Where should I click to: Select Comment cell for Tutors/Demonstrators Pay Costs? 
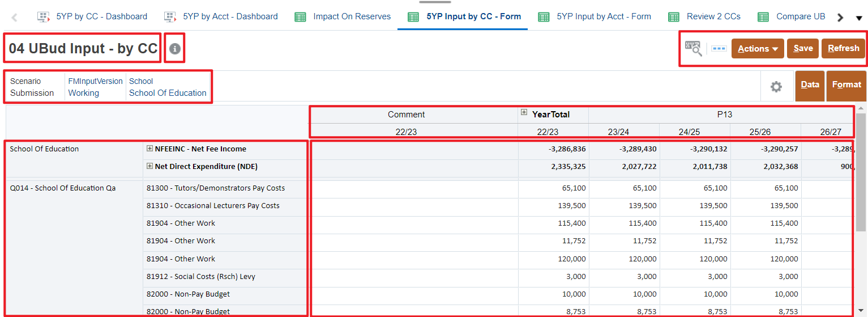pyautogui.click(x=414, y=188)
